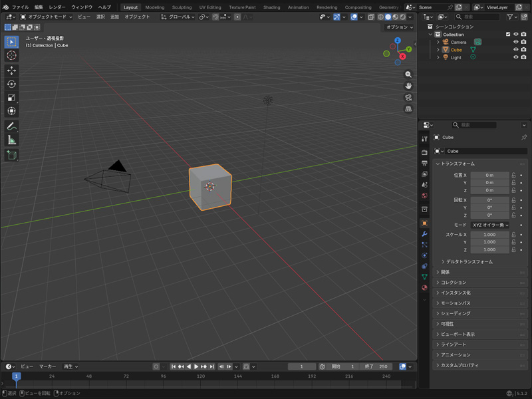The height and width of the screenshot is (399, 532).
Task: Open the File menu
Action: coord(21,7)
